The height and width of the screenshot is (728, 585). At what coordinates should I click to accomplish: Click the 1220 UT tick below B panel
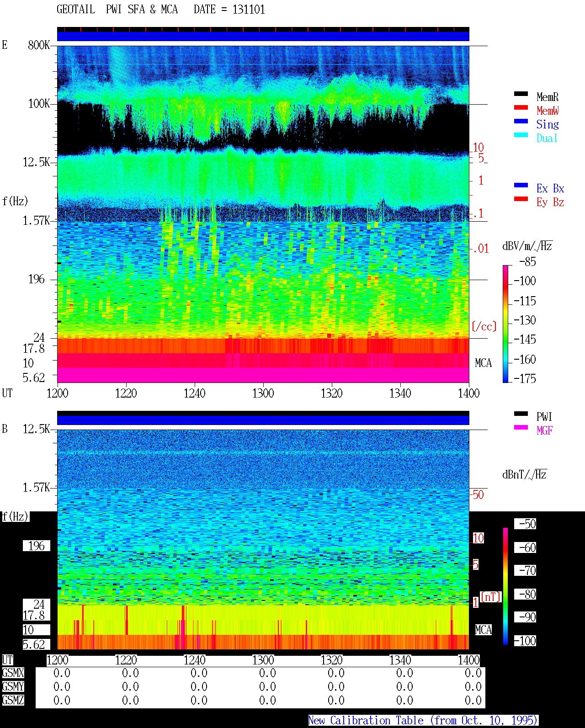click(126, 660)
